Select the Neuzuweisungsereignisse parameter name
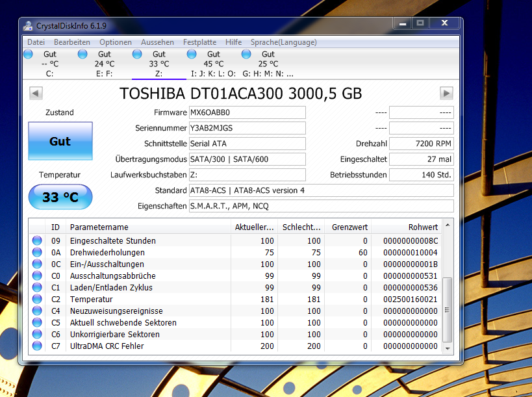532x397 pixels. tap(116, 311)
